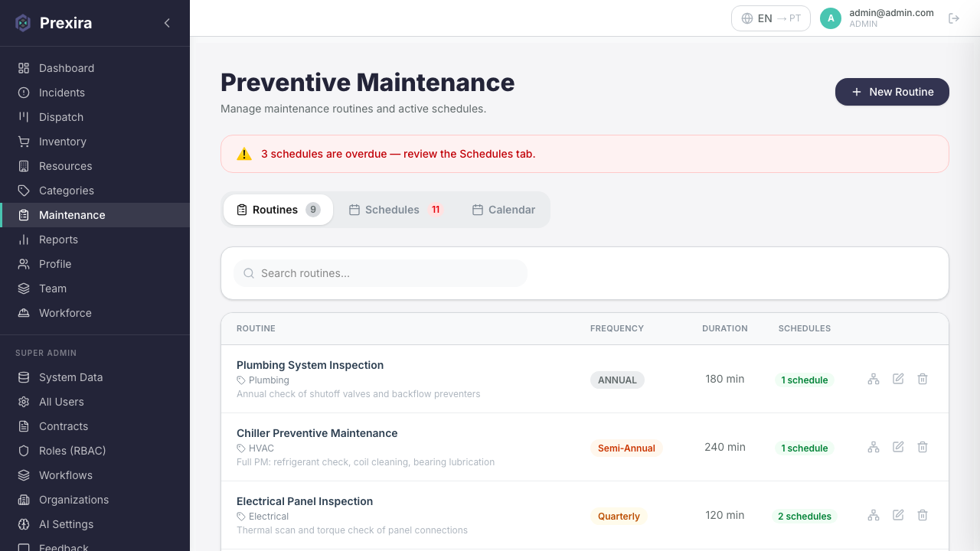The image size is (980, 551).
Task: Create a New Routine
Action: 892,92
